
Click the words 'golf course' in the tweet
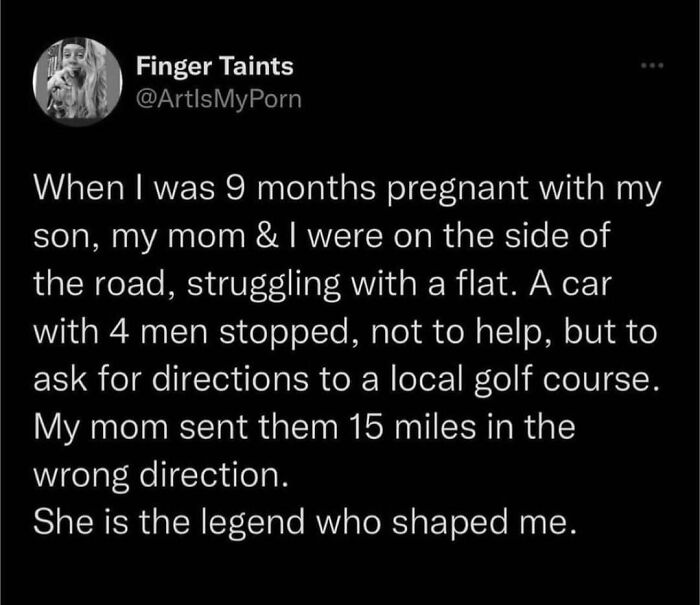(567, 380)
